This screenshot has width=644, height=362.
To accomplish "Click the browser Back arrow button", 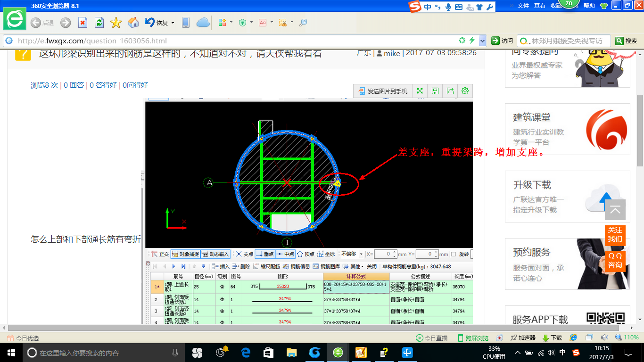I will (35, 23).
